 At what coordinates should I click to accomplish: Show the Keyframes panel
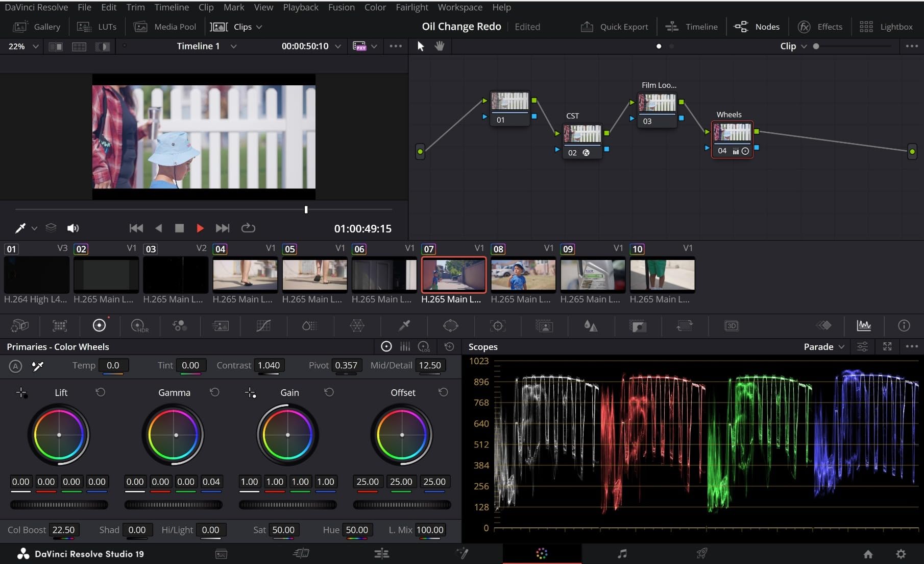(823, 325)
